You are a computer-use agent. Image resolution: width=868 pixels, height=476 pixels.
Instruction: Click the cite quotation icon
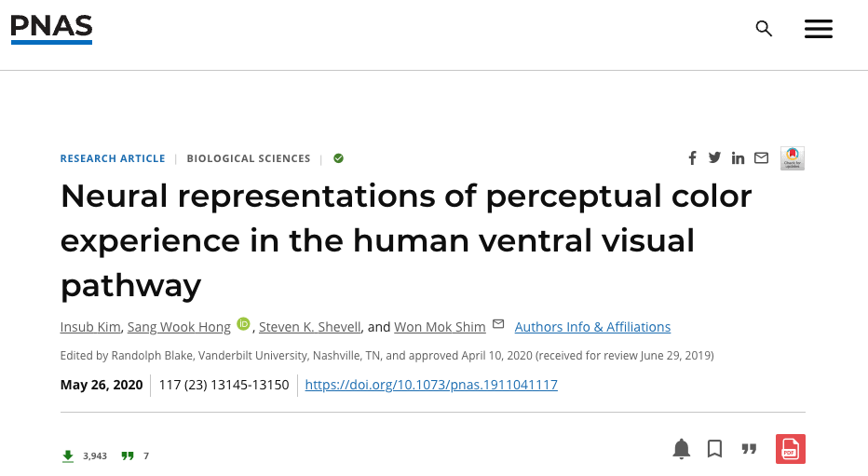749,449
